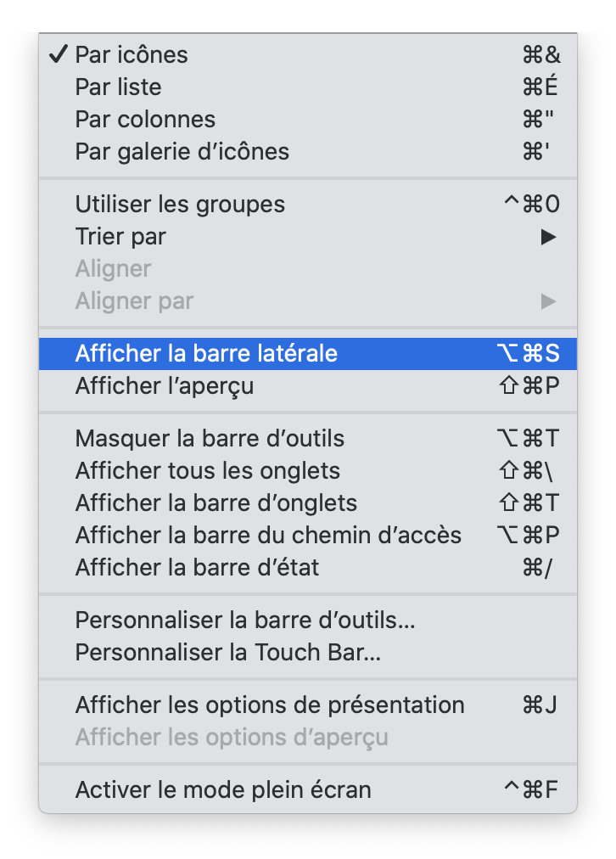The width and height of the screenshot is (616, 859).
Task: Choose the 'Par colonnes' view
Action: (145, 120)
